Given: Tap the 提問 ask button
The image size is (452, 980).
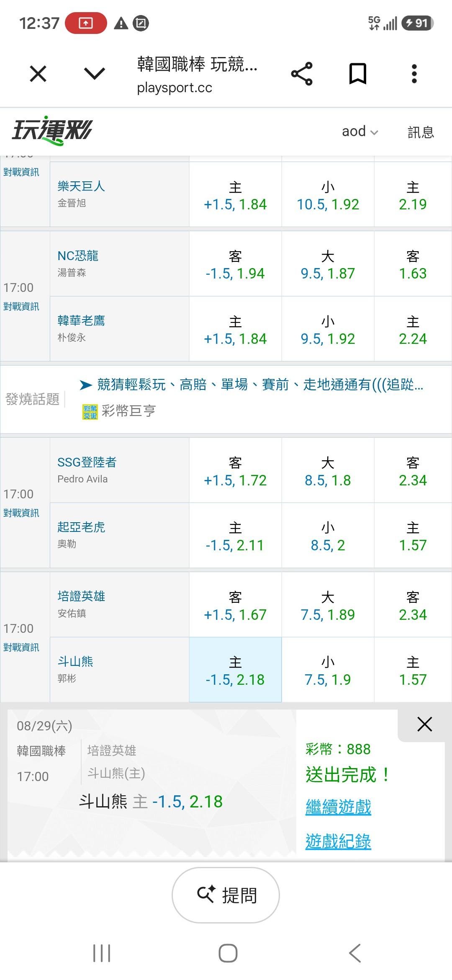Looking at the screenshot, I should click(226, 895).
